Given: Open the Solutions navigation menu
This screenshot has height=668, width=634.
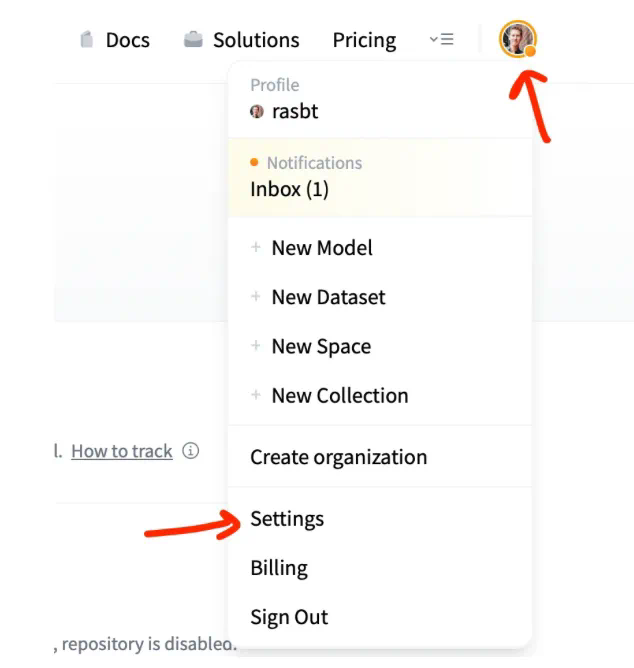Looking at the screenshot, I should [x=255, y=40].
